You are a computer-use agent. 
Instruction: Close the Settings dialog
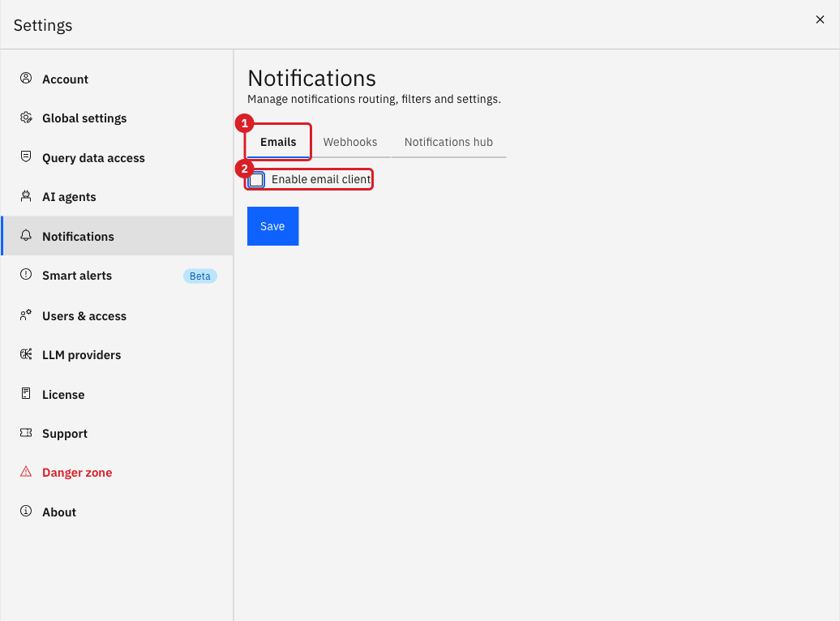click(820, 19)
